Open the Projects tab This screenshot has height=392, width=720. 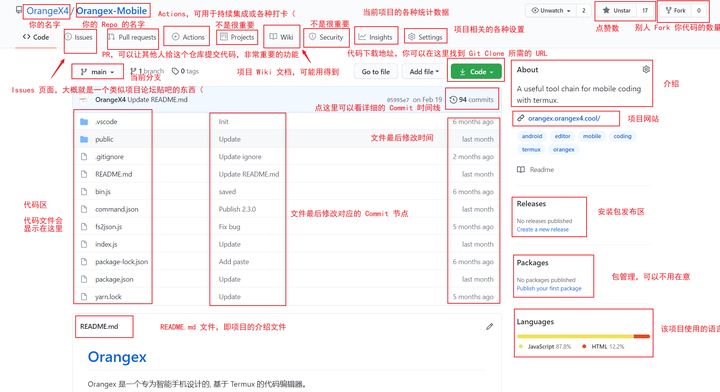pyautogui.click(x=237, y=37)
